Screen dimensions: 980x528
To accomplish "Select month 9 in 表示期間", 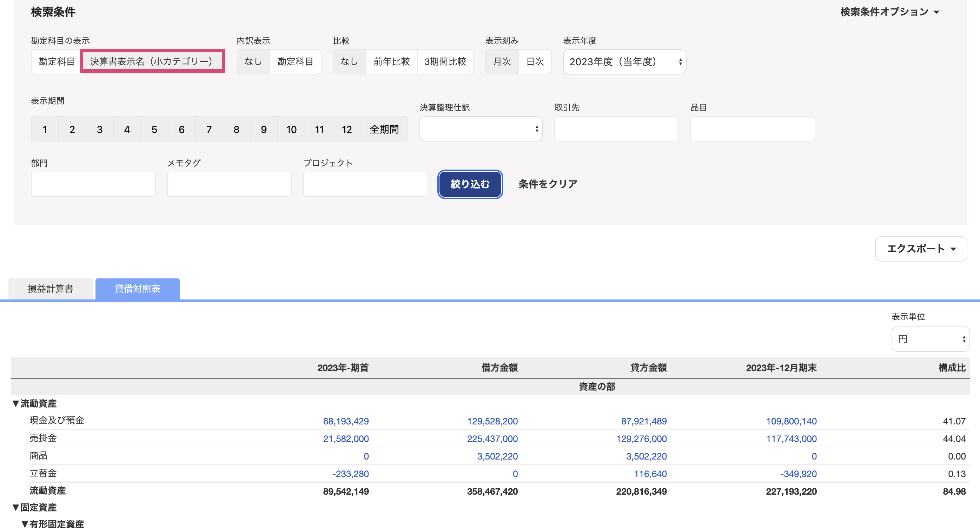I will point(264,129).
